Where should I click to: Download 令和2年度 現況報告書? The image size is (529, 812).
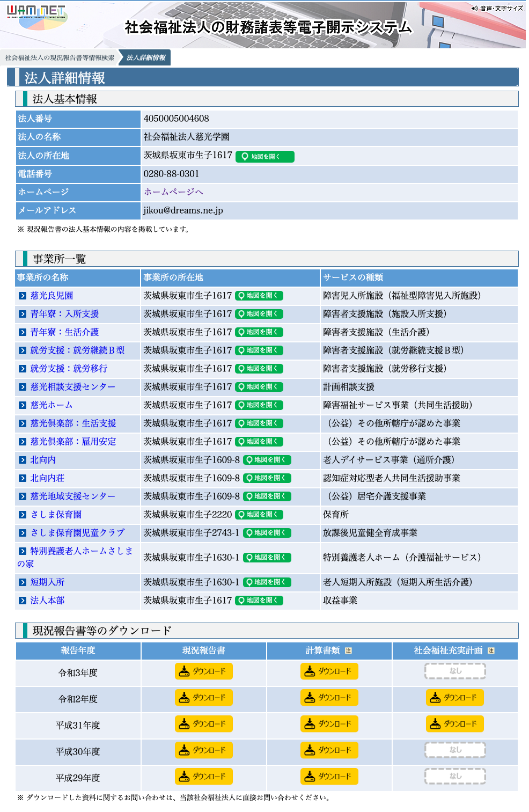204,698
